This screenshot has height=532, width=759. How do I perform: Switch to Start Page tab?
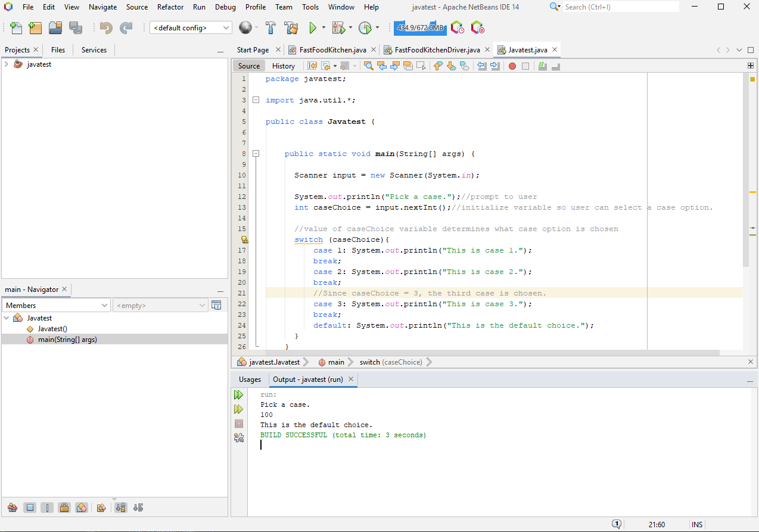[253, 50]
